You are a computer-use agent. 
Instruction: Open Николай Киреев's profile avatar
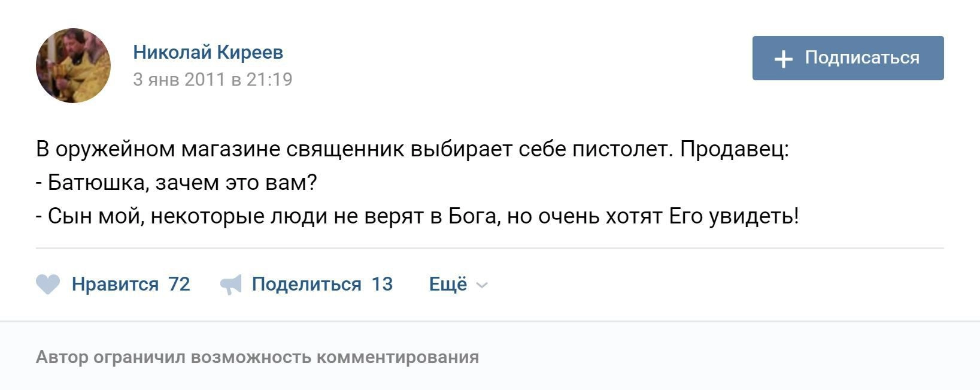coord(73,65)
